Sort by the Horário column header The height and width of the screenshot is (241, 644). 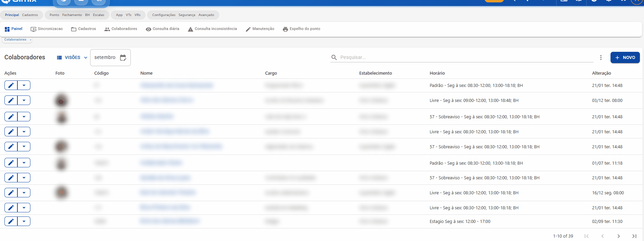437,73
